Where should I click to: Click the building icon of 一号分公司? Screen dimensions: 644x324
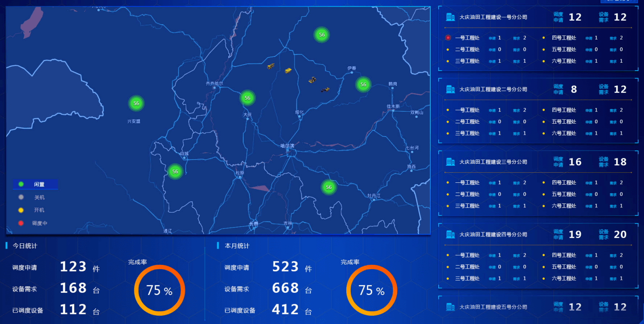pos(450,17)
